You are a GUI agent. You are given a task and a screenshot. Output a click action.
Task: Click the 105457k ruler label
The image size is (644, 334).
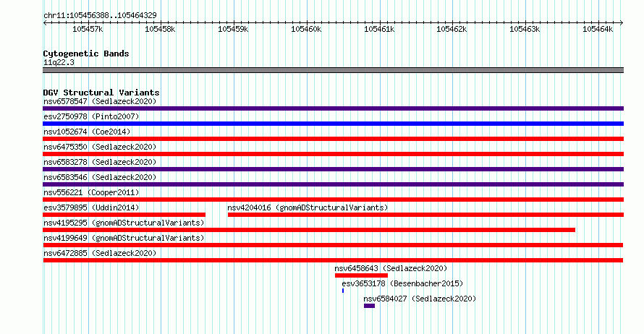click(88, 29)
